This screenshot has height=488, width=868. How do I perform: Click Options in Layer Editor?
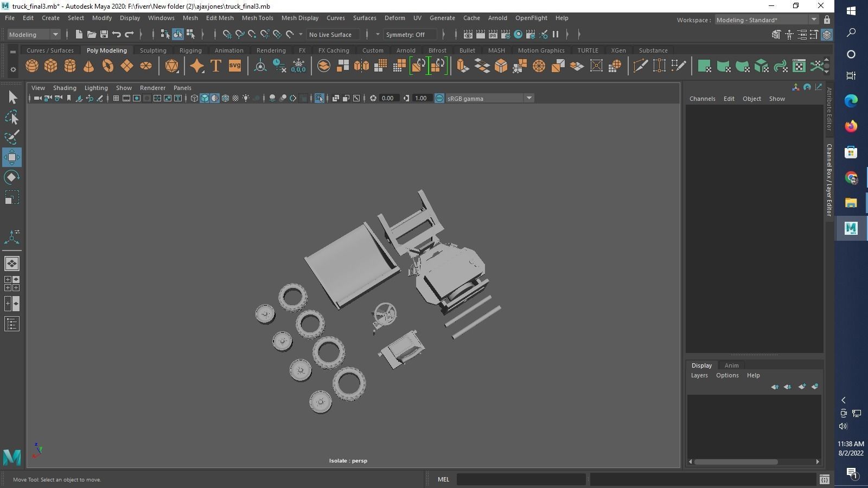tap(727, 375)
